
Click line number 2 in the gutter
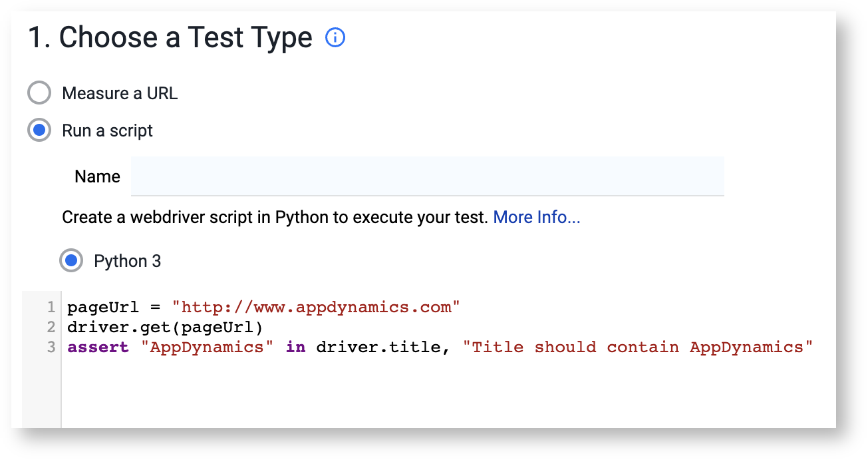click(x=51, y=328)
